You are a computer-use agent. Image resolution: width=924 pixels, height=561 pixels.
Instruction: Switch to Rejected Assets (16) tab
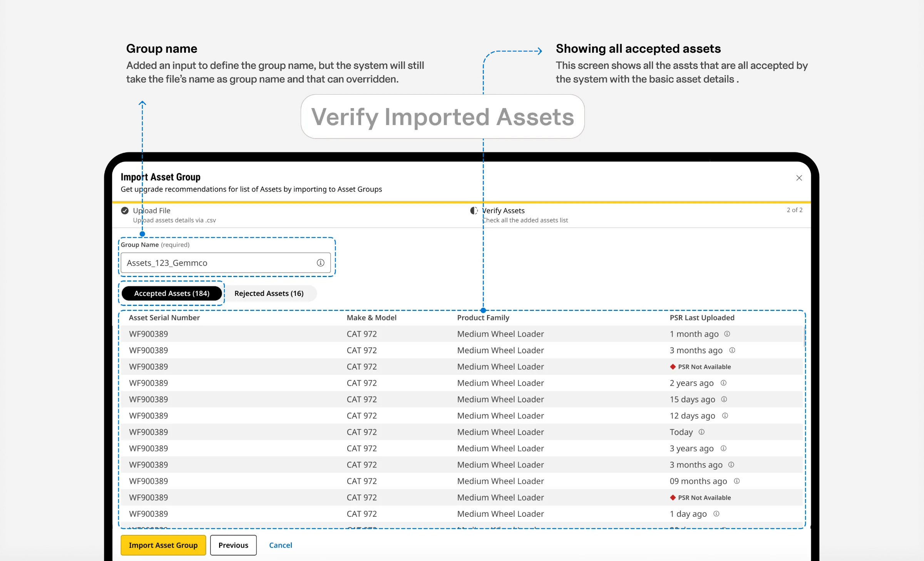pyautogui.click(x=269, y=293)
